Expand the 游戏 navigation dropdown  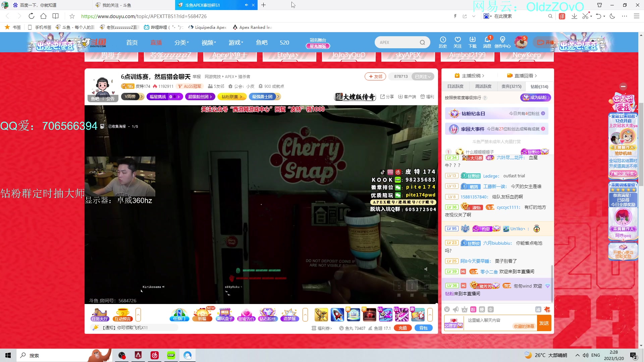(x=236, y=43)
